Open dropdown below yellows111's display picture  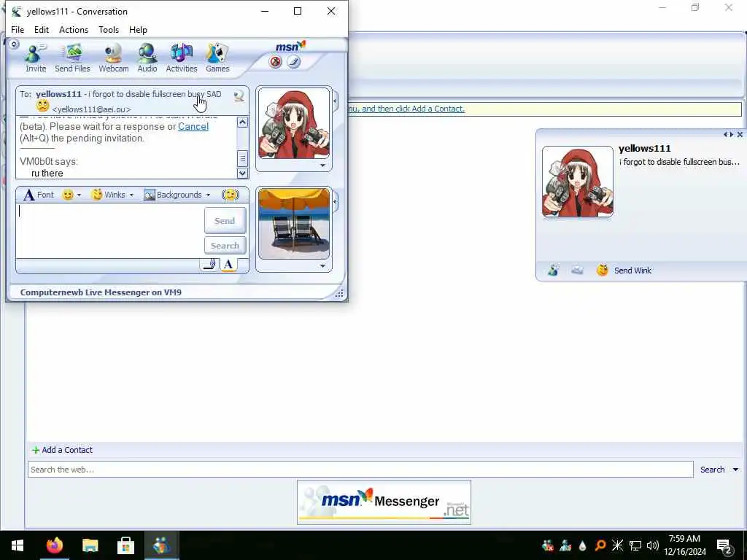point(323,166)
